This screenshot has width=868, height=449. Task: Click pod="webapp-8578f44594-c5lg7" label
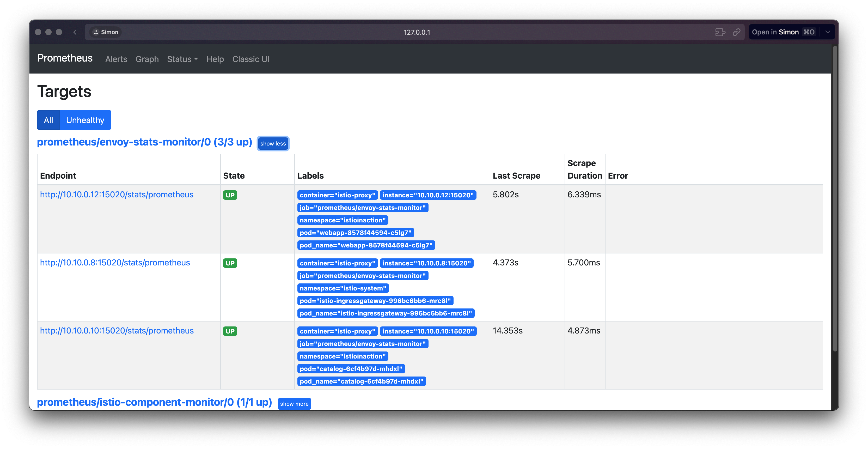[356, 233]
